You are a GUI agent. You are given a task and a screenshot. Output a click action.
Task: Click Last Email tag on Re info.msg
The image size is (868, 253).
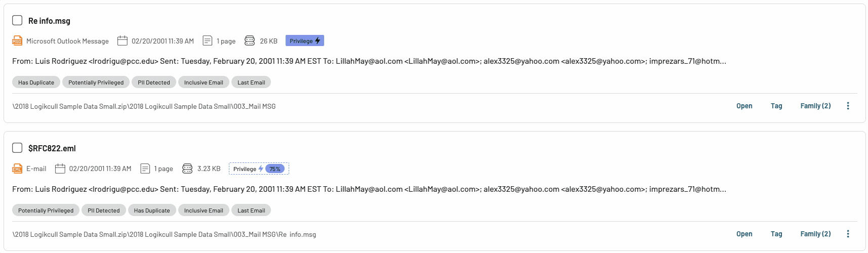click(x=251, y=82)
